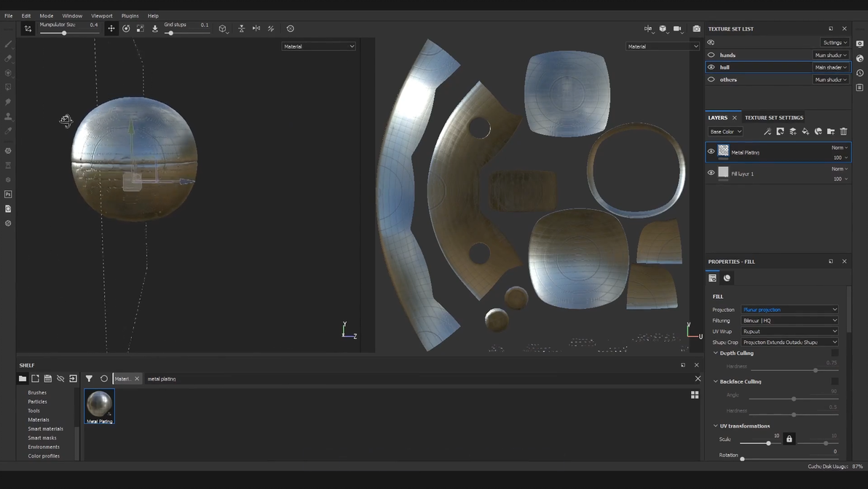The image size is (868, 489).
Task: Open the Viewport menu
Action: coord(101,15)
